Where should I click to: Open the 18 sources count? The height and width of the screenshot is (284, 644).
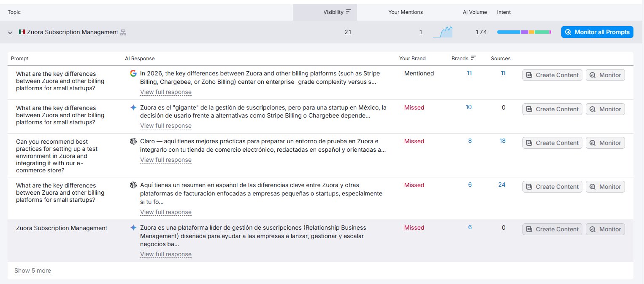pos(503,141)
